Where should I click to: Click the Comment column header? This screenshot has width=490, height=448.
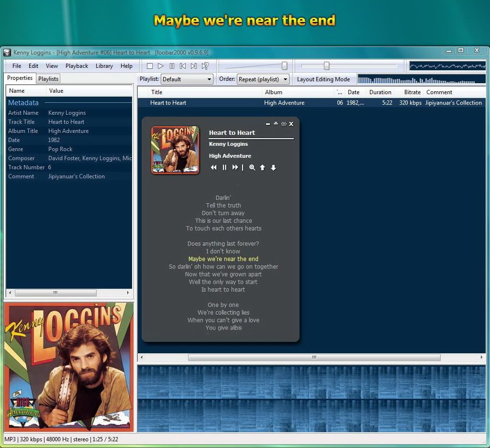click(455, 92)
